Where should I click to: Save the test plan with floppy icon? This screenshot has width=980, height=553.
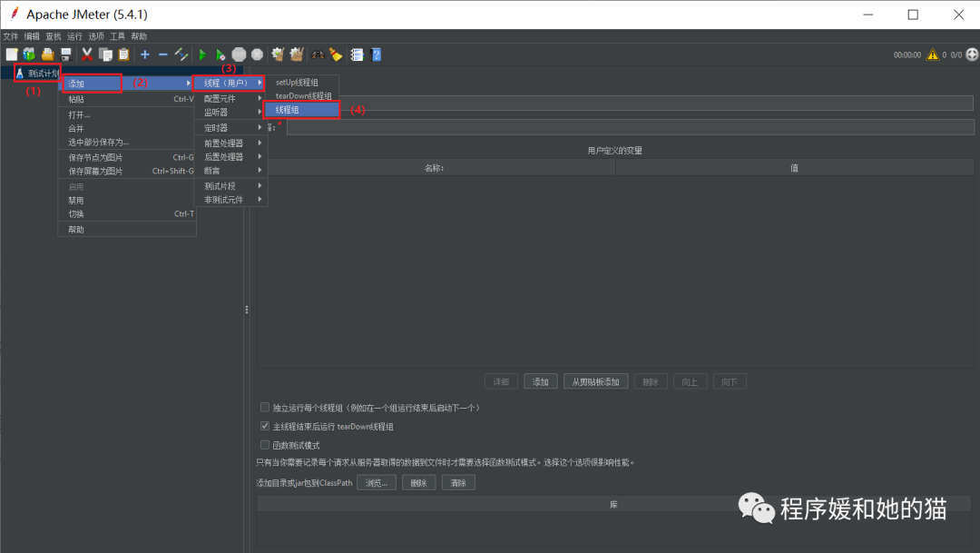[x=65, y=54]
